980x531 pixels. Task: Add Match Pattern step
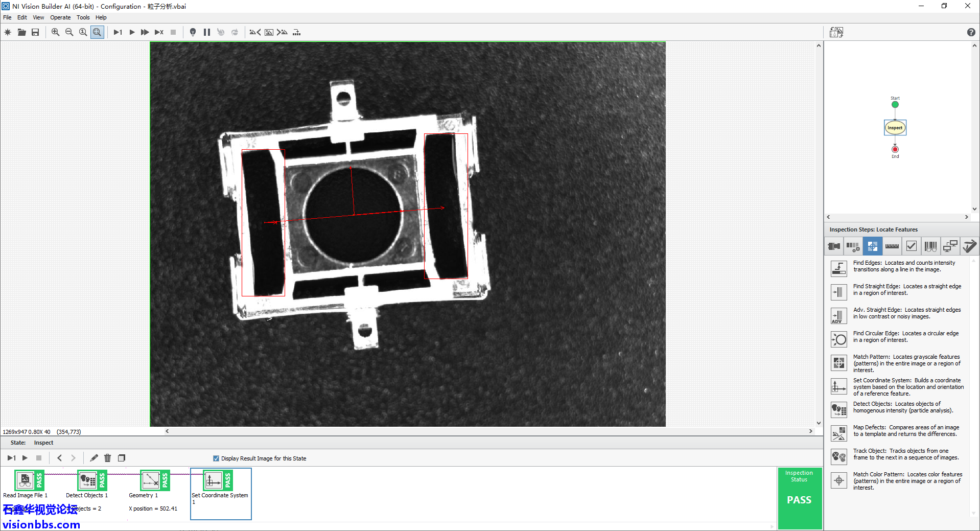coord(839,363)
